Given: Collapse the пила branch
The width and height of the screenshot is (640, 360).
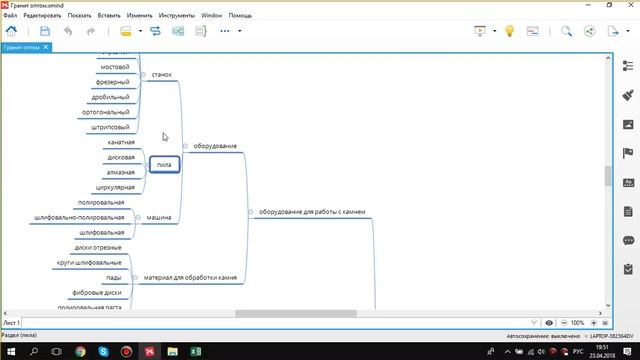Looking at the screenshot, I should (x=147, y=165).
